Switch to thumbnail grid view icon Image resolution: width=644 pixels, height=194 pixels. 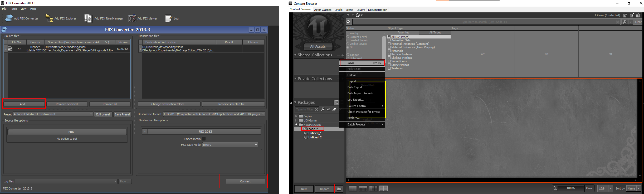pyautogui.click(x=383, y=188)
